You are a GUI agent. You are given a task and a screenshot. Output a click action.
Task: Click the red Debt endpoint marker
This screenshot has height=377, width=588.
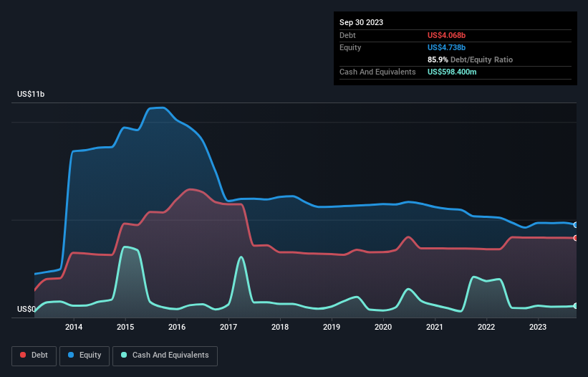pos(576,238)
